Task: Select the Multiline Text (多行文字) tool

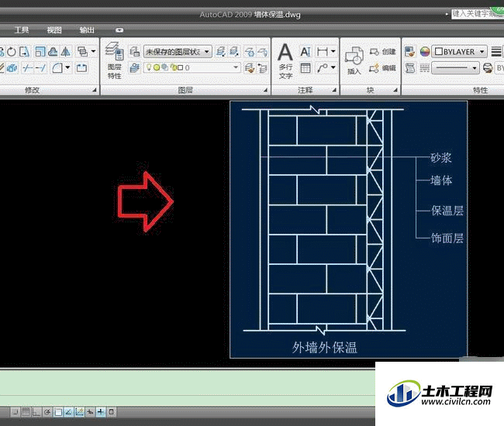Action: (x=285, y=61)
